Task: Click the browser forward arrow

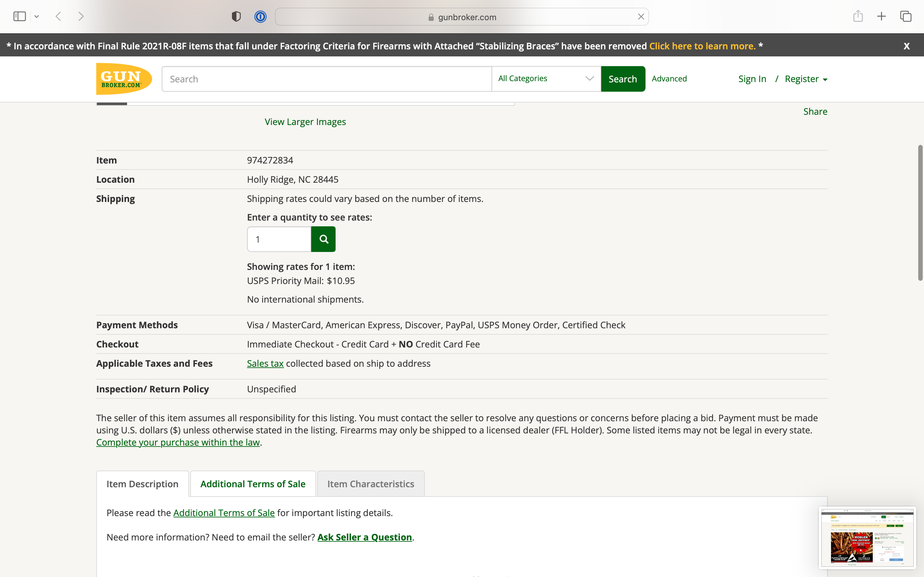Action: (81, 16)
